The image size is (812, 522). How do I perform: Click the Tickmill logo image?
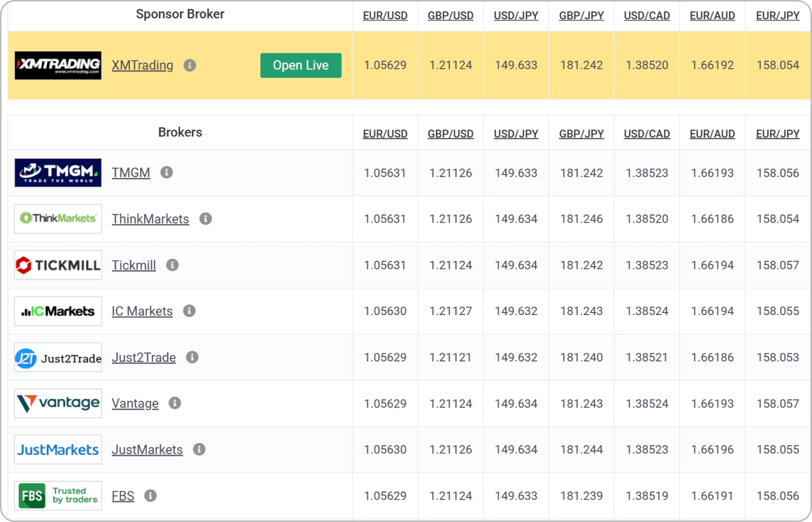click(58, 265)
